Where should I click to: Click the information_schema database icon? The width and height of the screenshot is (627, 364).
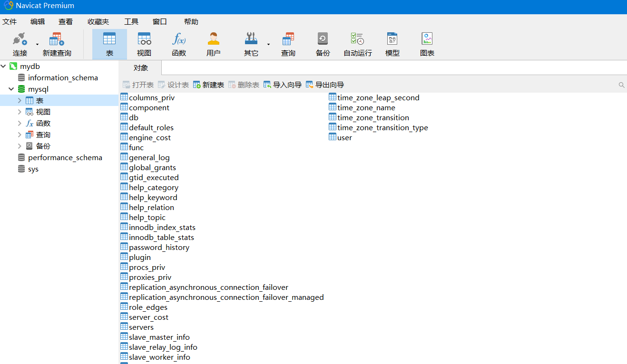coord(21,77)
